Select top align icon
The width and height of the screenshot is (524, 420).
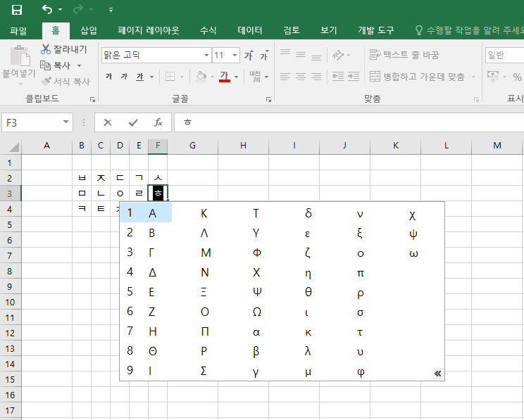pyautogui.click(x=285, y=53)
